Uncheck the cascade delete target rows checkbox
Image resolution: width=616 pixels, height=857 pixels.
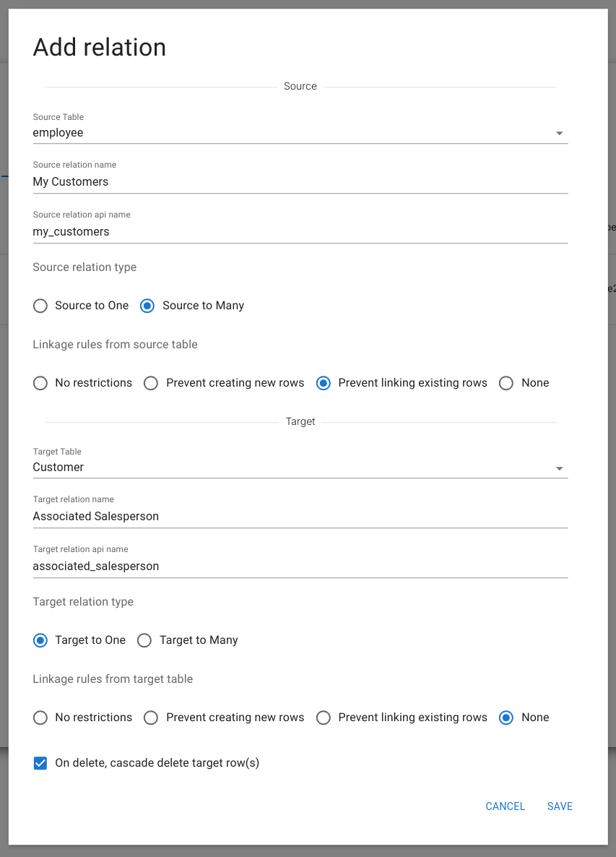[40, 763]
